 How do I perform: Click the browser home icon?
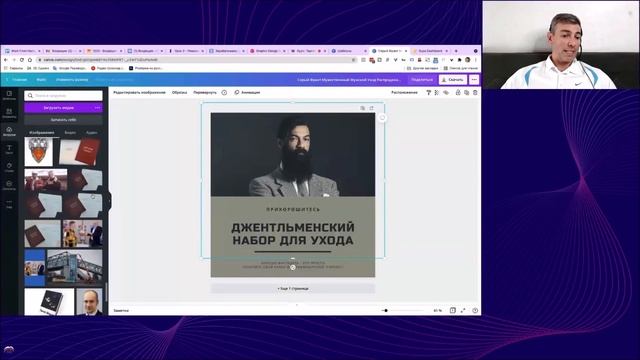click(30, 60)
